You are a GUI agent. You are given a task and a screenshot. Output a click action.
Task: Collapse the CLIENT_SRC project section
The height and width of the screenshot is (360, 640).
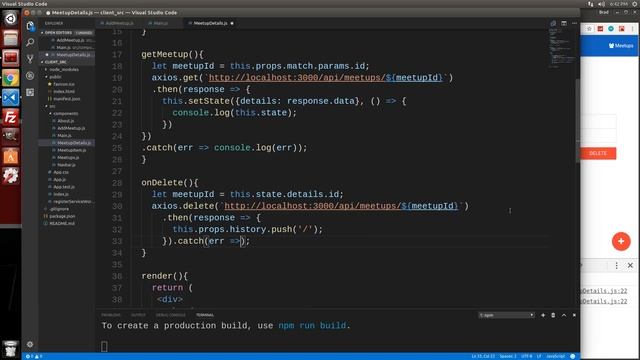(x=56, y=62)
